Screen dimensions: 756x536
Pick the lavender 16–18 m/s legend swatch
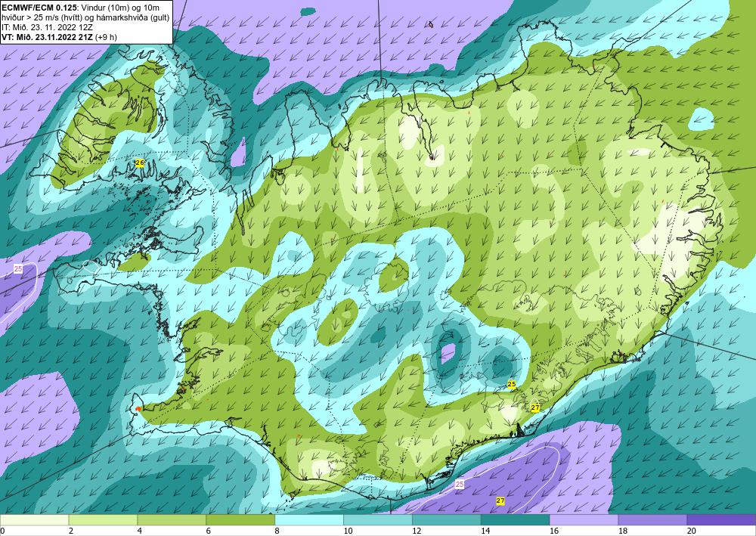[x=584, y=520]
